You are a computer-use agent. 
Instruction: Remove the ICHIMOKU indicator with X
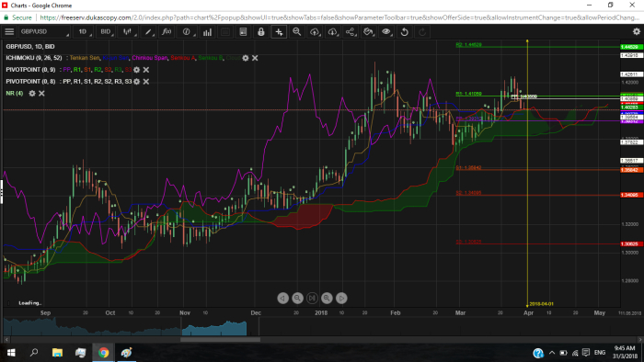point(255,58)
